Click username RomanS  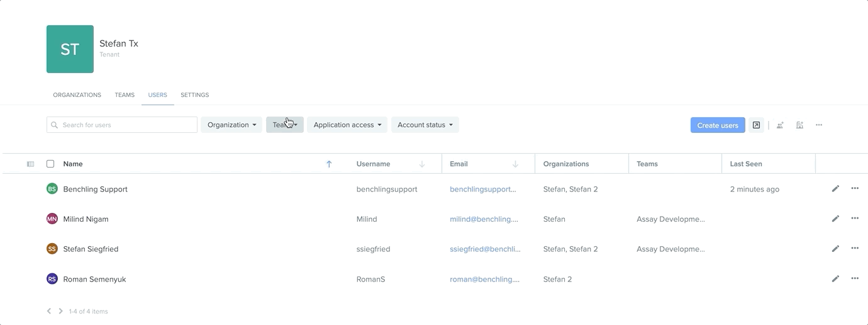[371, 279]
